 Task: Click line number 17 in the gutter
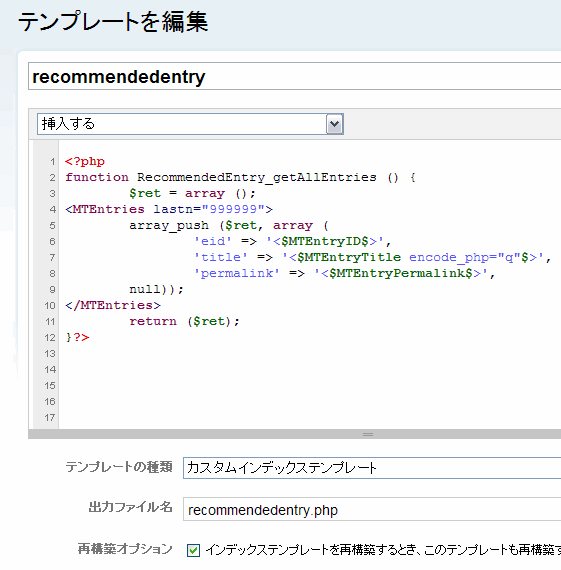[50, 418]
